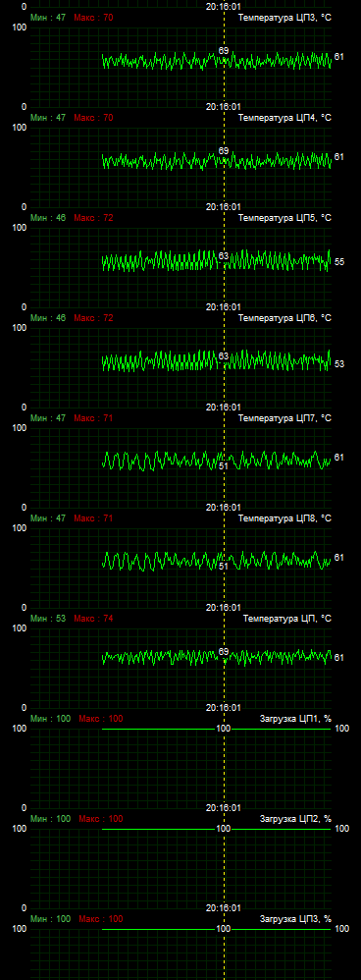Viewport: 361px width, 980px height.
Task: Click current value 55 of Температура ЦП5
Action: (339, 262)
